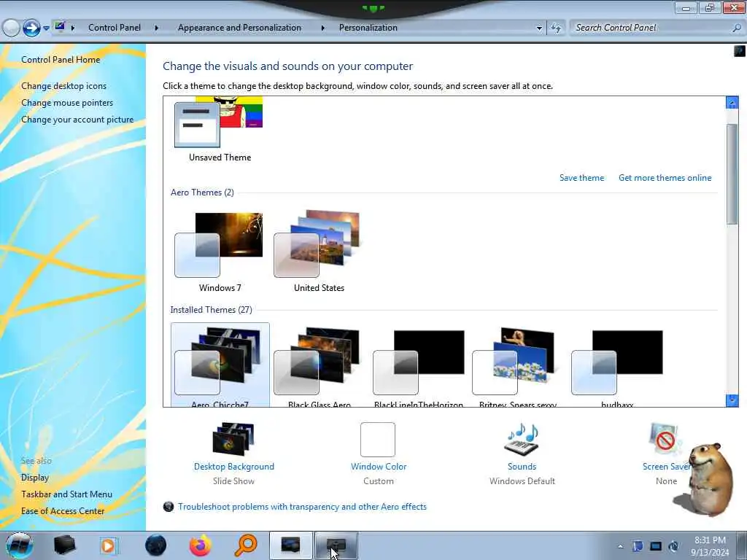Image resolution: width=747 pixels, height=560 pixels.
Task: Expand the arrow after Appearance and Personalization
Action: coord(322,28)
